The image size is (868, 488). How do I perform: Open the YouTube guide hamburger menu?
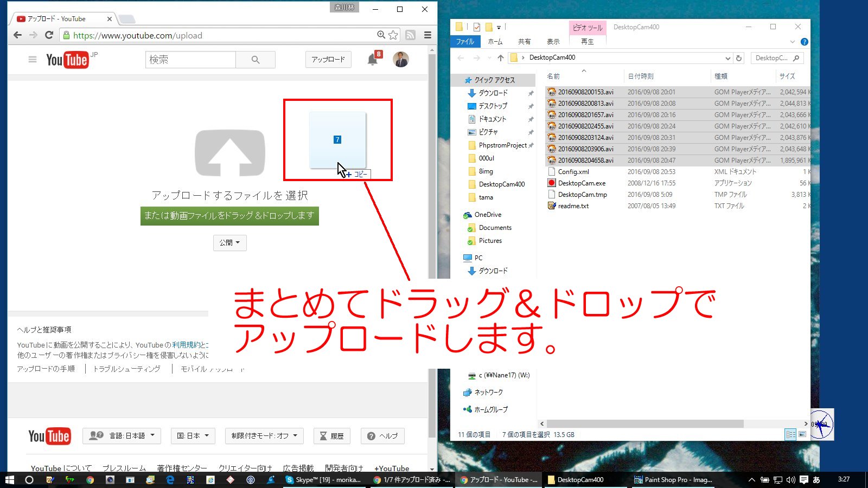[33, 59]
